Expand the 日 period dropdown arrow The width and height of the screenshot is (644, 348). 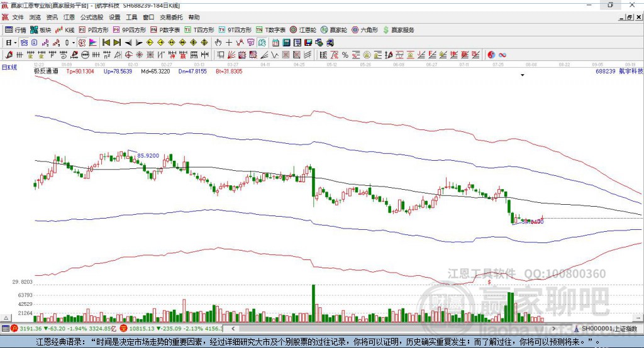pyautogui.click(x=15, y=43)
